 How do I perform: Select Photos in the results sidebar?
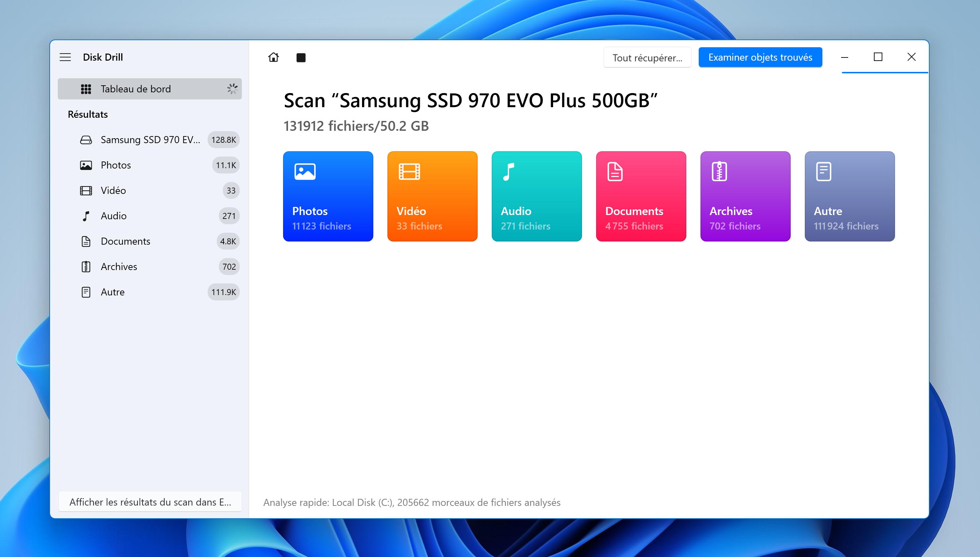click(116, 165)
